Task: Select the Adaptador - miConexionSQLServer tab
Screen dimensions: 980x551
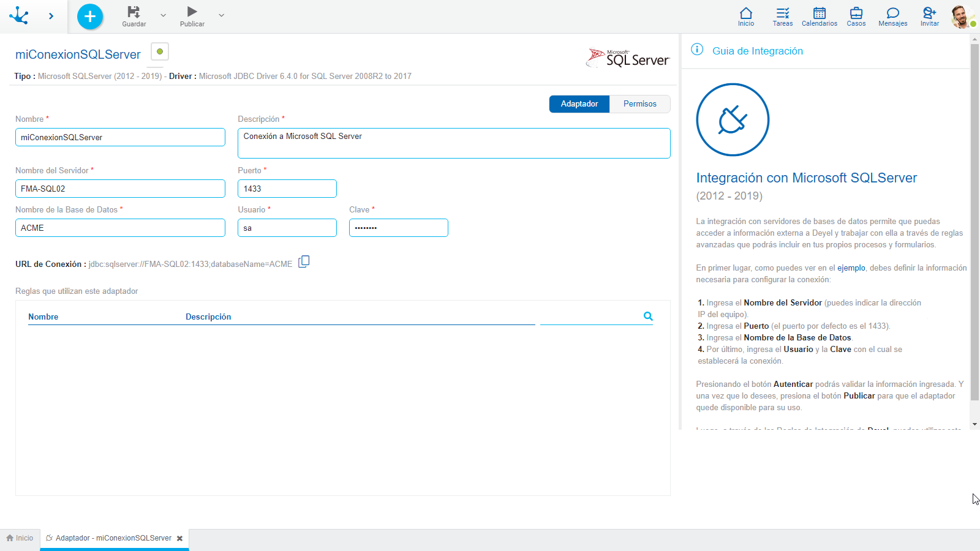Action: [113, 538]
